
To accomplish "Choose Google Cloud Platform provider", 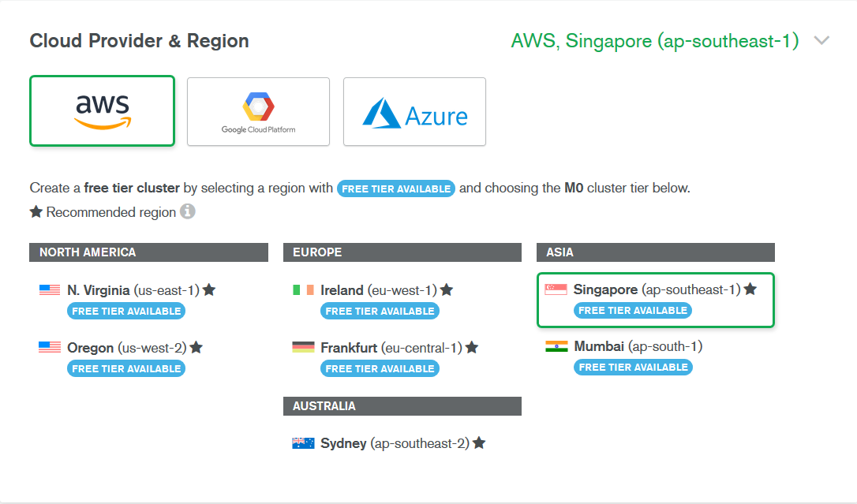I will pos(259,111).
